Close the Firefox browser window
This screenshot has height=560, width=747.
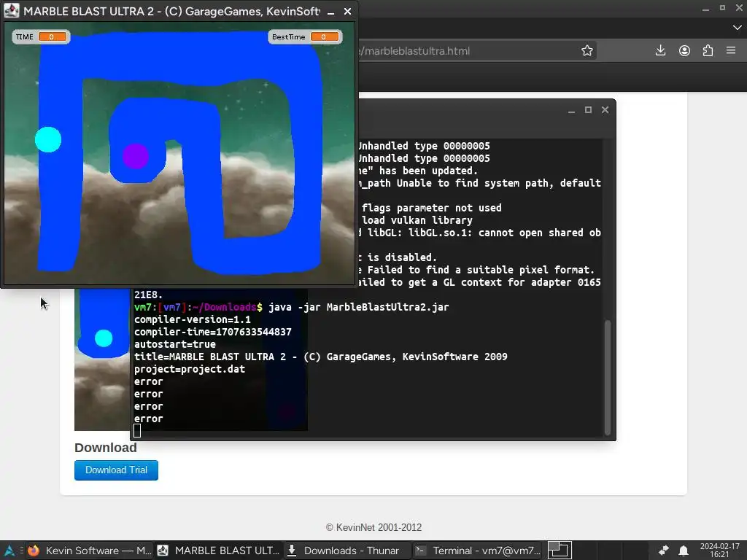(739, 7)
